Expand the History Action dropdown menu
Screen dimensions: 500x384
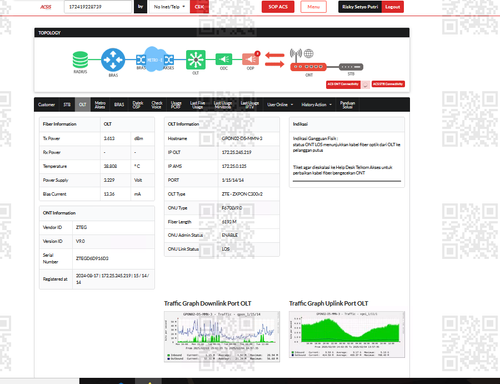coord(316,105)
